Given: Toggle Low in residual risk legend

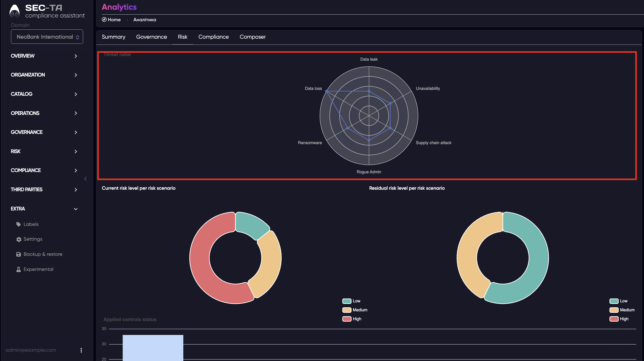Looking at the screenshot, I should coord(618,301).
